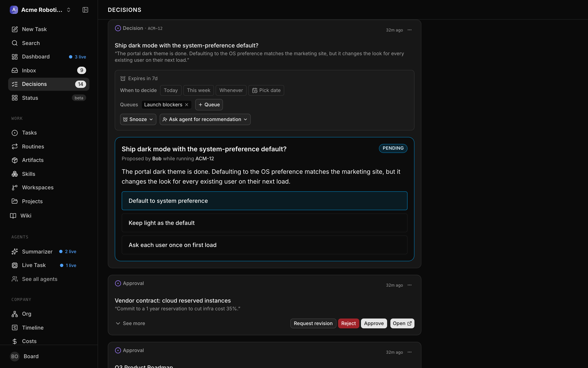This screenshot has height=368, width=588.
Task: Click the Workspaces branch icon
Action: [14, 187]
